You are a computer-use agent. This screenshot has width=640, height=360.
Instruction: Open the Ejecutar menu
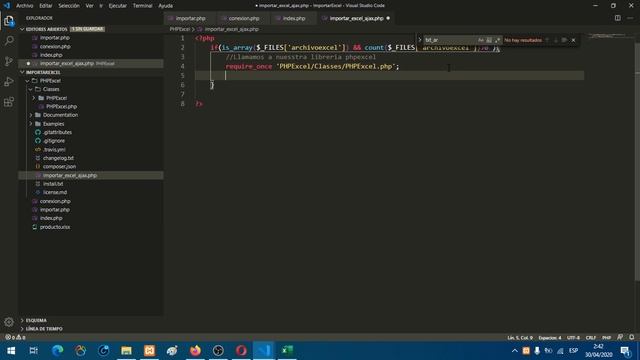tap(118, 6)
